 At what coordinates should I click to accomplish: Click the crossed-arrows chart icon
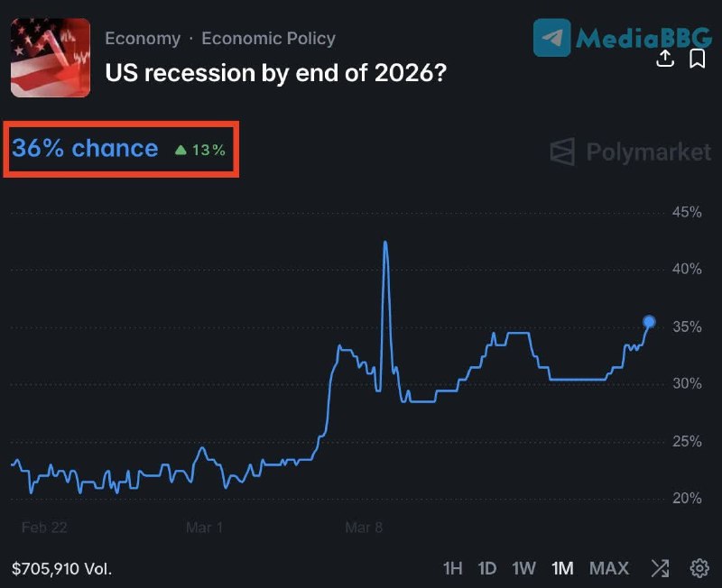coord(660,568)
